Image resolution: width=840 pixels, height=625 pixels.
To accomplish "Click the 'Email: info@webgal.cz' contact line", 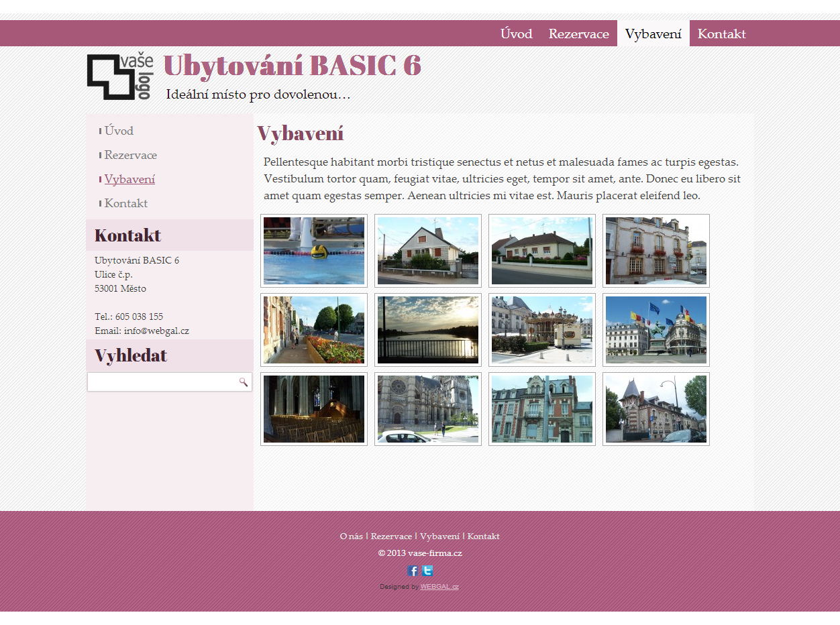I will [x=142, y=331].
